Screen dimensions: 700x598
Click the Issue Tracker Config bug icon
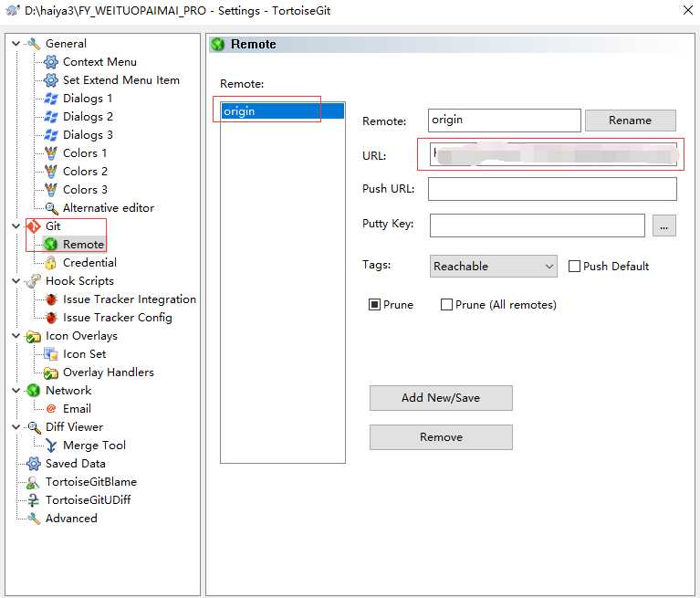tap(51, 318)
